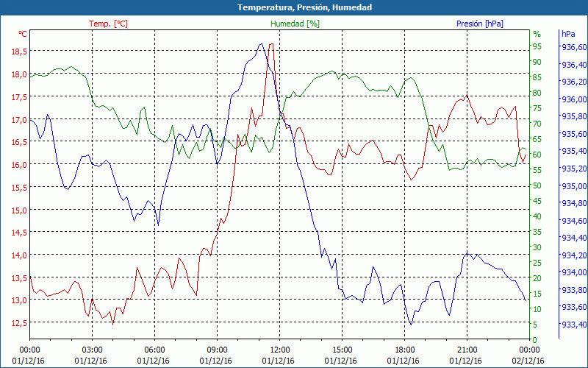This screenshot has height=368, width=588.
Task: Click the 16,0 temperature axis value
Action: pos(20,165)
